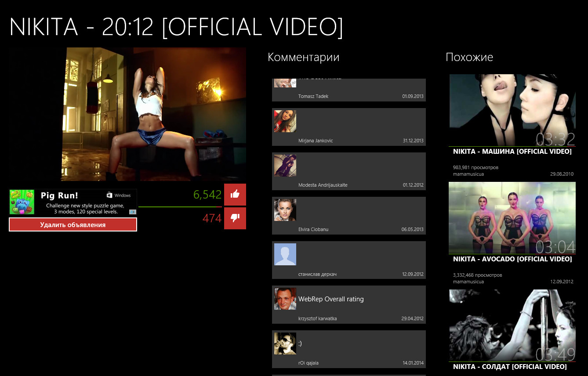Open NIKITA - AVOCADO video thumbnail
The image size is (588, 376).
pos(512,218)
